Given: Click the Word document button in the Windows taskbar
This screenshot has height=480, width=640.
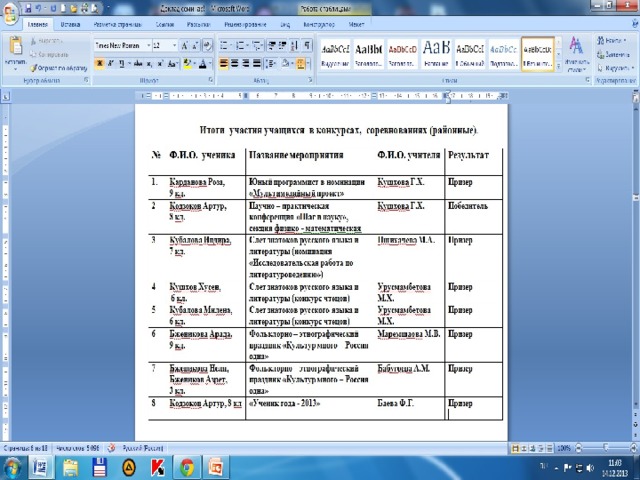Looking at the screenshot, I should point(40,467).
